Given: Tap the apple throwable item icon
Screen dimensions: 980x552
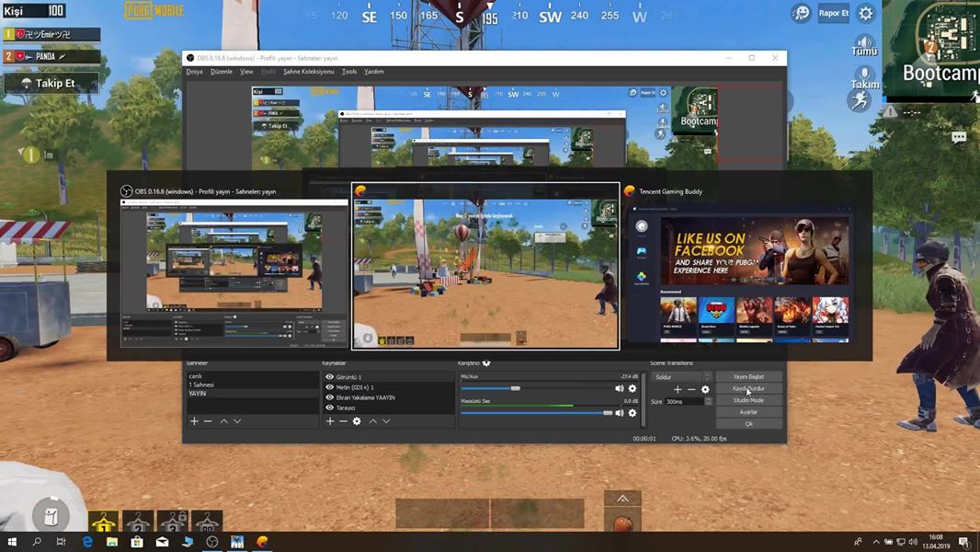Looking at the screenshot, I should (x=622, y=523).
